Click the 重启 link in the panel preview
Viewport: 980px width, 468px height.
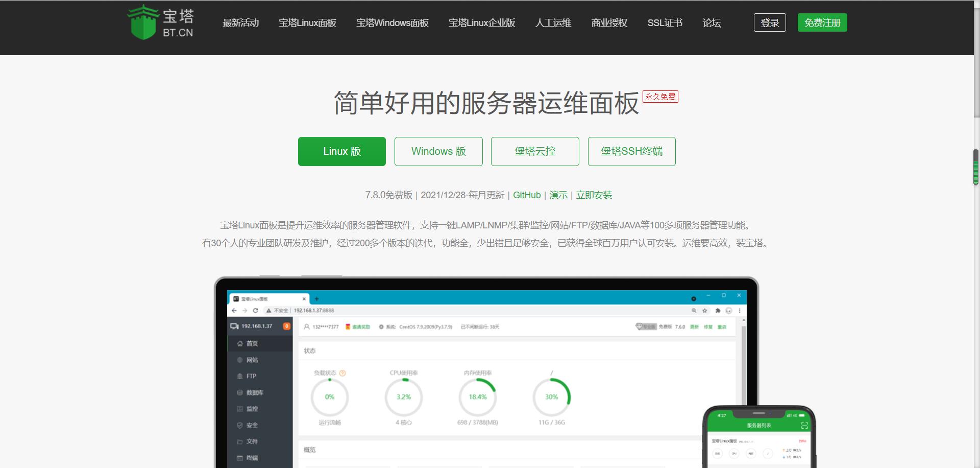coord(722,327)
